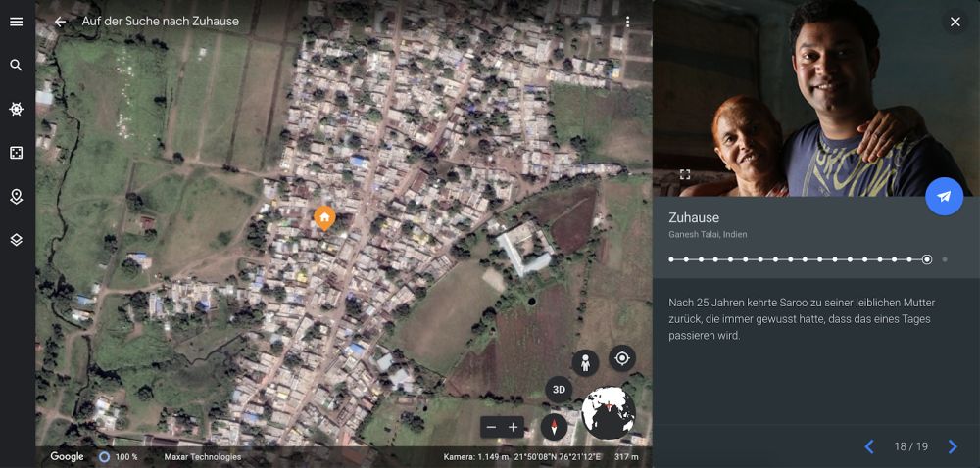Go to next story slide arrow
The image size is (980, 468).
(x=953, y=446)
